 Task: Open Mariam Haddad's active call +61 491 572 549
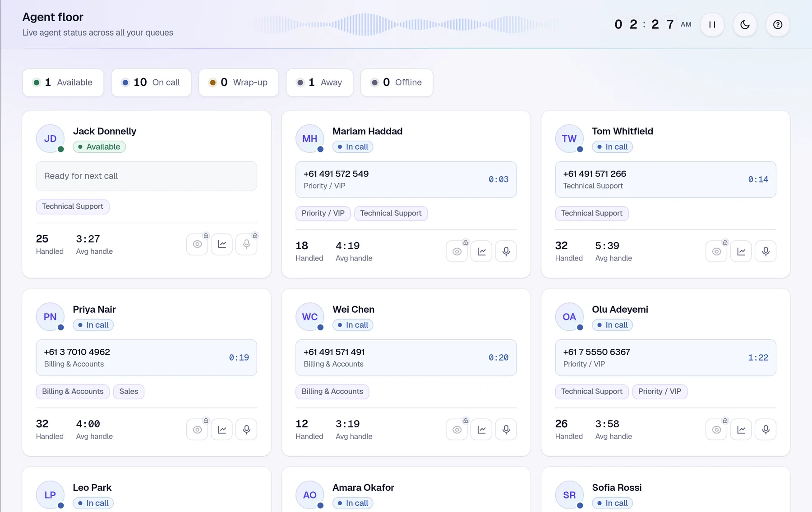point(406,179)
